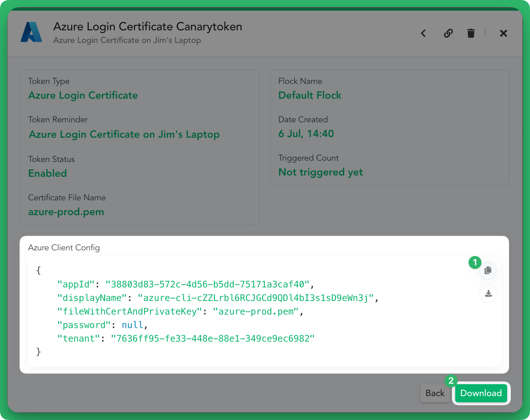
Task: Click the Azure Login Certificate token type
Action: click(x=83, y=95)
